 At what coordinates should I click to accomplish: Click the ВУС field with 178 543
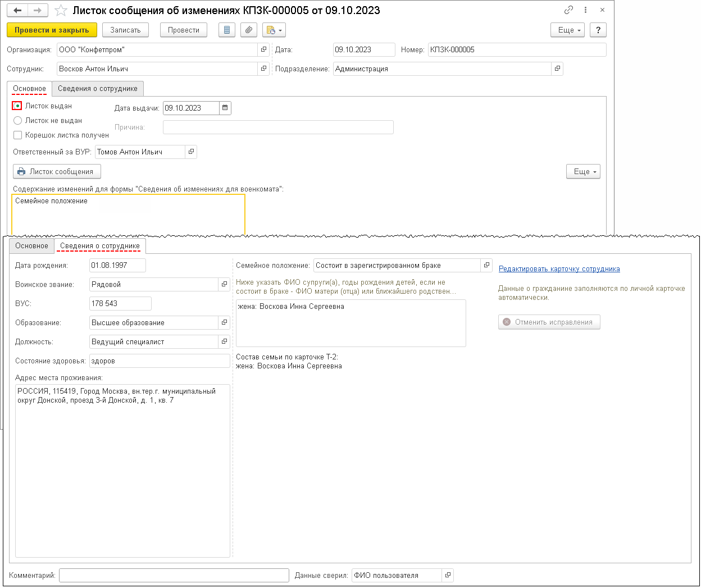(120, 303)
